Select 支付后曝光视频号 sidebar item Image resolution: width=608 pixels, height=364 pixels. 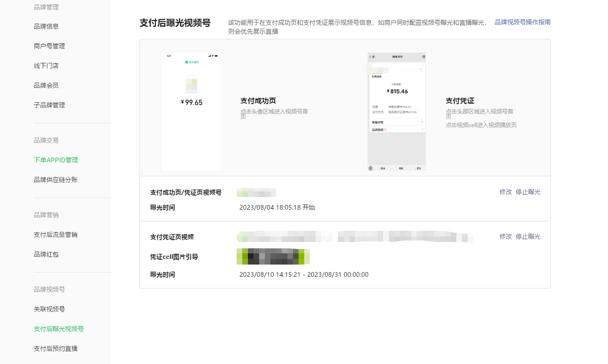pos(59,329)
